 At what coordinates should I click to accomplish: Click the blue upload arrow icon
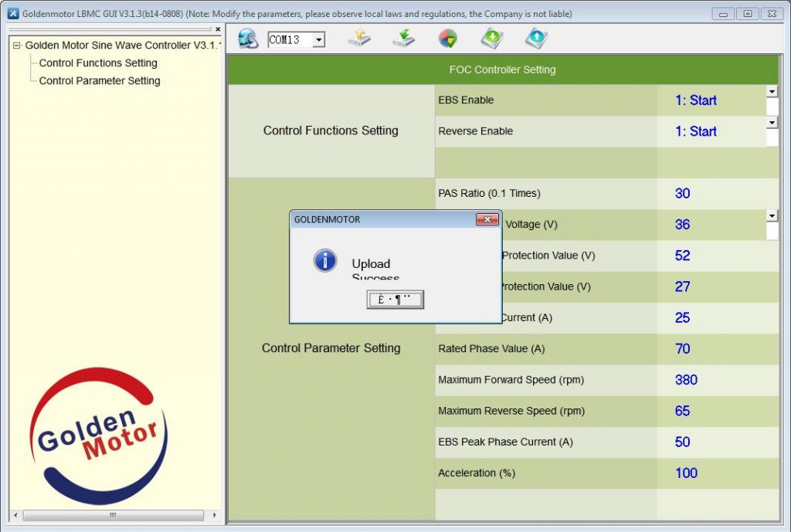coord(536,39)
